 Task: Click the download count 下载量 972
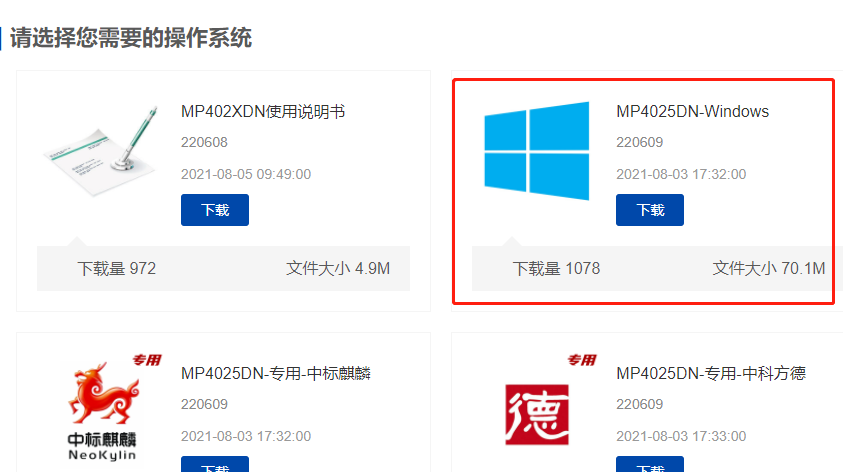(117, 268)
